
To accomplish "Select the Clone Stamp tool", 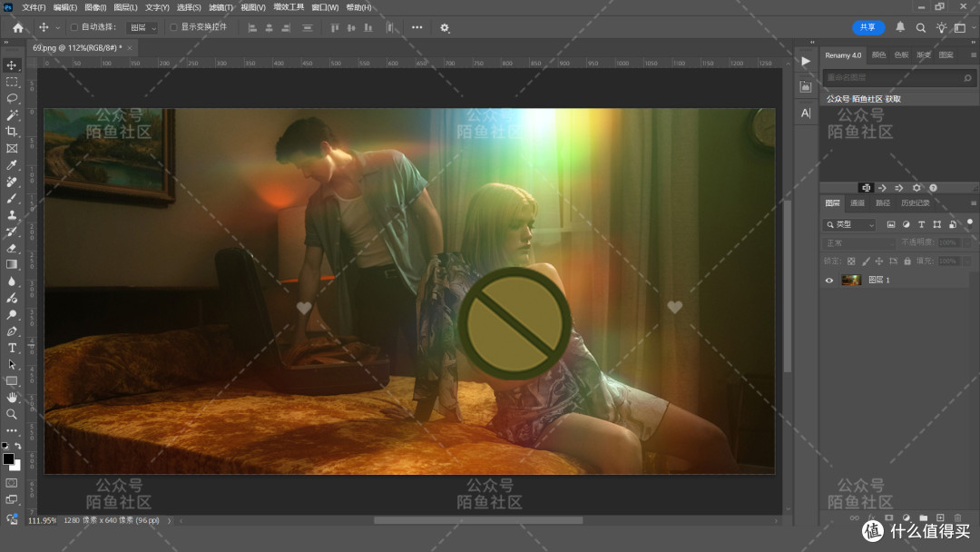I will click(x=11, y=215).
